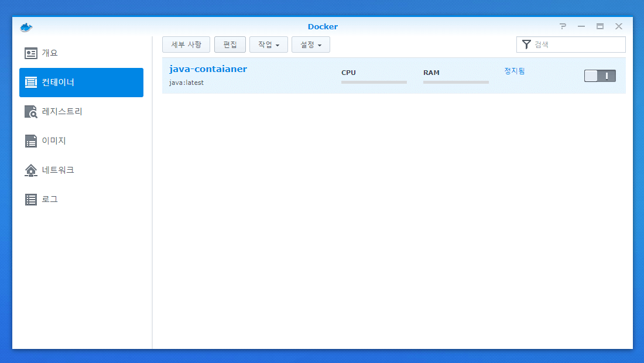Expand the 작업 action dropdown
Screen dimensions: 644x363
point(269,44)
